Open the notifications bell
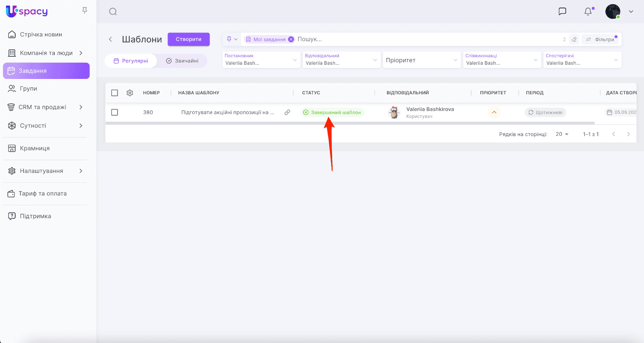Viewport: 644px width, 343px height. pyautogui.click(x=588, y=11)
